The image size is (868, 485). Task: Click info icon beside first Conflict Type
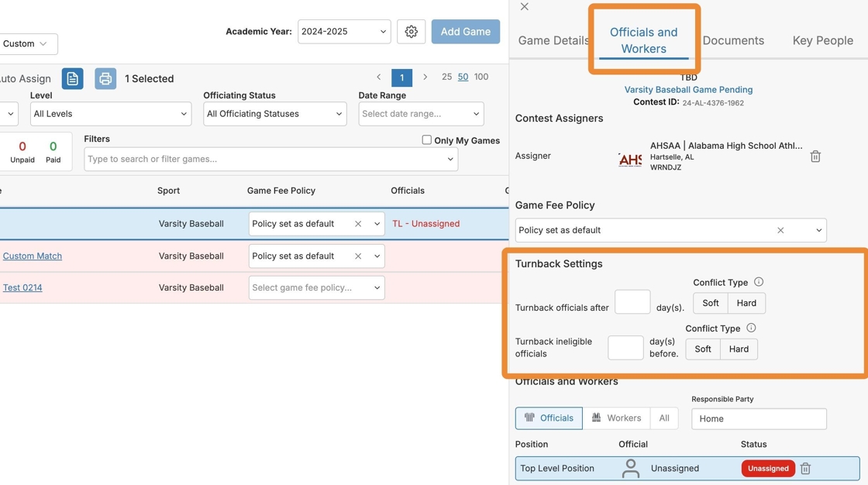coord(759,282)
